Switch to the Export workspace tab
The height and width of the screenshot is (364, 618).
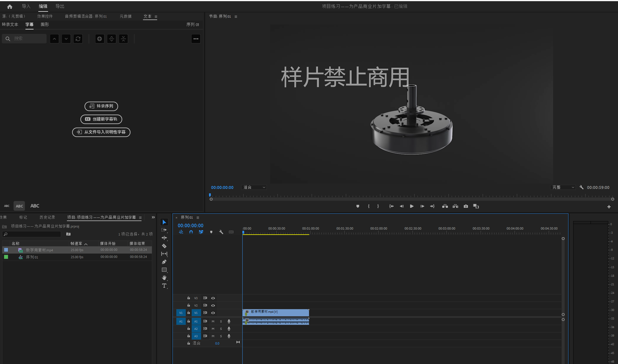click(60, 6)
